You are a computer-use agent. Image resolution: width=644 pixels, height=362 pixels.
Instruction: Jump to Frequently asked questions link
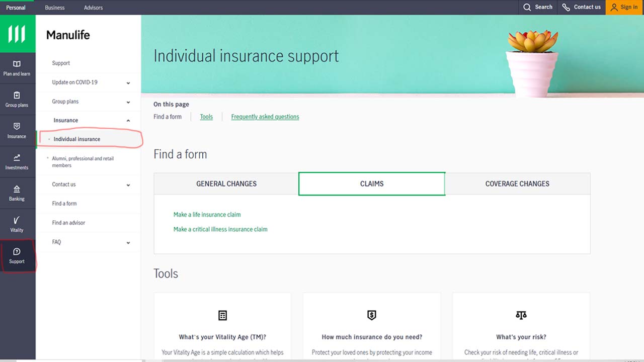point(265,117)
